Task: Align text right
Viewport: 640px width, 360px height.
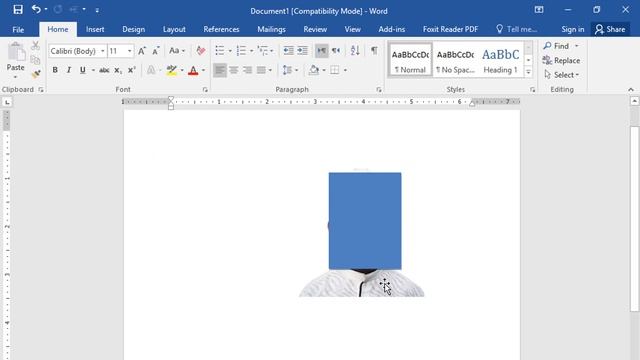Action: [x=247, y=70]
